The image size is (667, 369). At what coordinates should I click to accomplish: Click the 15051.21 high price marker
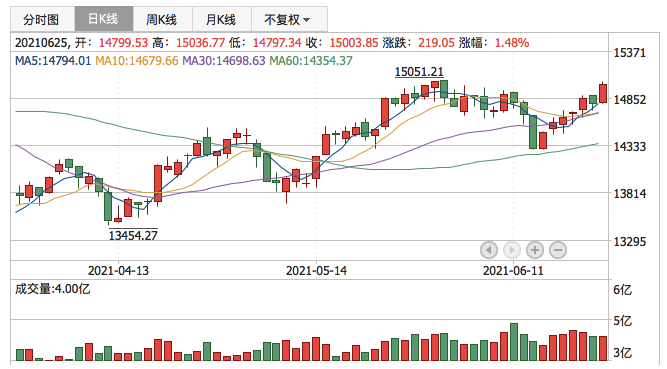click(419, 72)
